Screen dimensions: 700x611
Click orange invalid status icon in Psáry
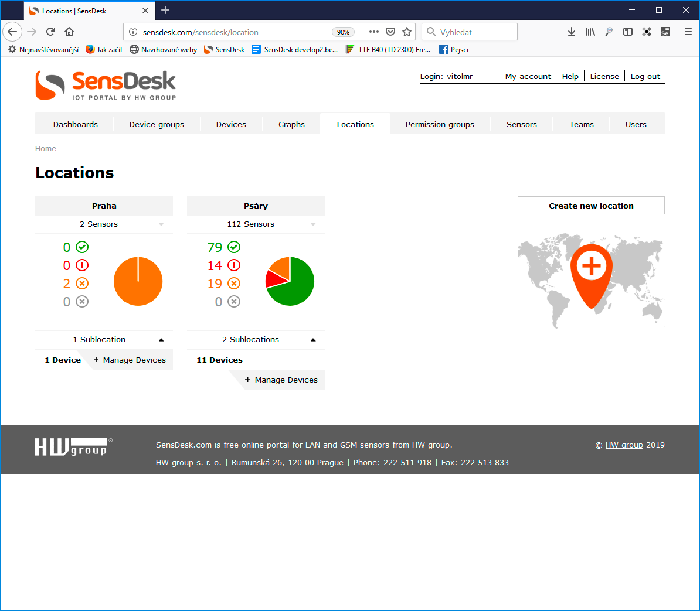coord(234,283)
